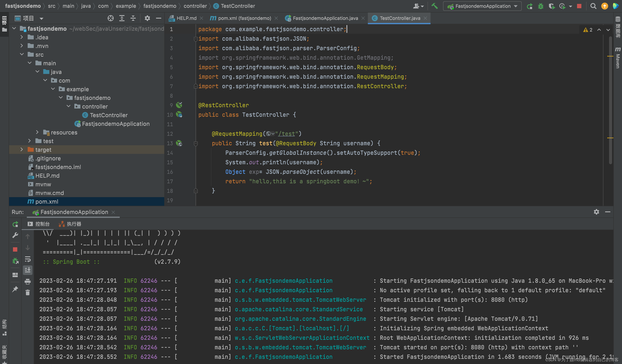622x364 pixels.
Task: Click gutter icon beside class TestController line
Action: point(179,115)
